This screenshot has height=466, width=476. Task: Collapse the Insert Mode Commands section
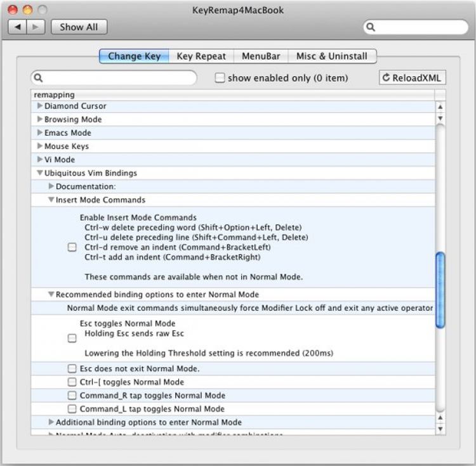51,200
